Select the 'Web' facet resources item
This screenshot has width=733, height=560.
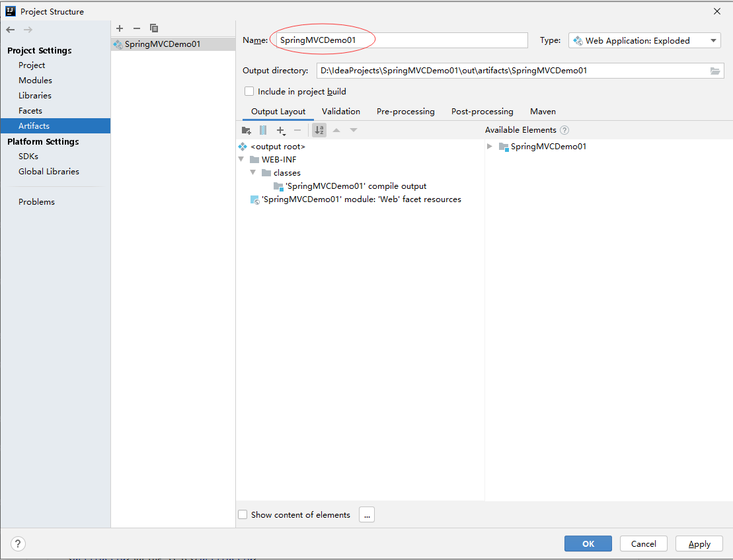360,199
